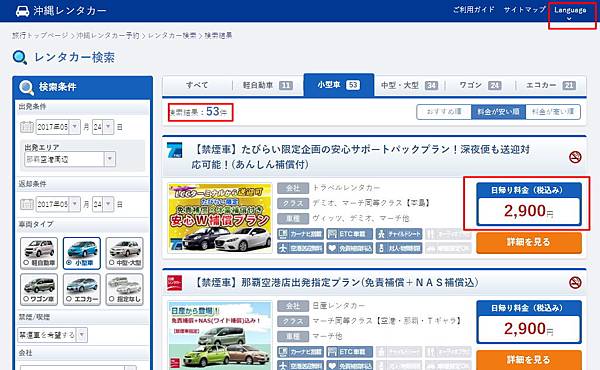Open the return date calendar icon
The image size is (600, 370).
[x=26, y=204]
